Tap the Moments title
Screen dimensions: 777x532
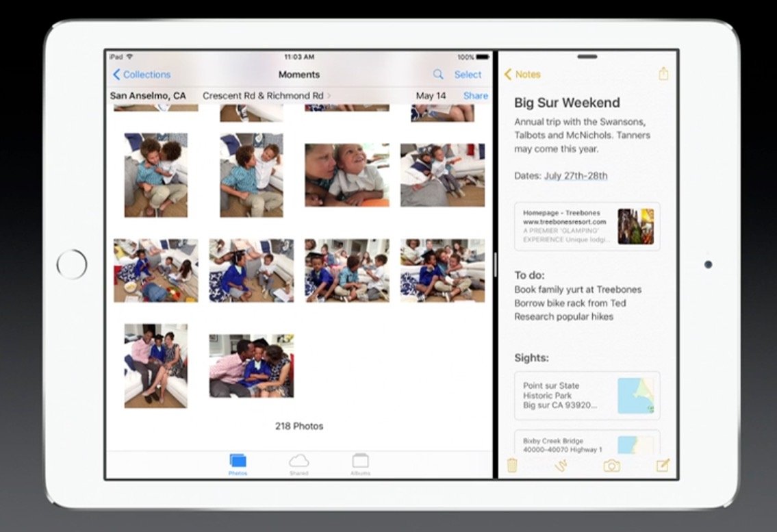click(x=298, y=75)
